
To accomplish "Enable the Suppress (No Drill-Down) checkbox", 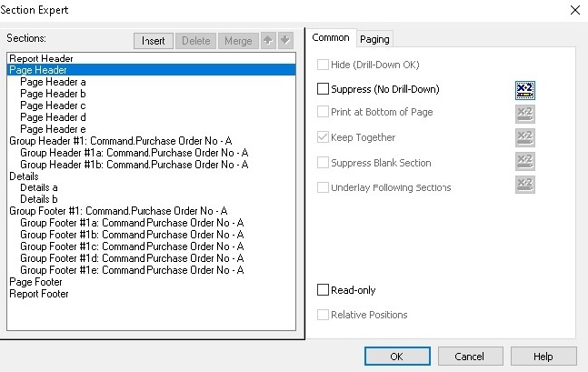I will (323, 89).
